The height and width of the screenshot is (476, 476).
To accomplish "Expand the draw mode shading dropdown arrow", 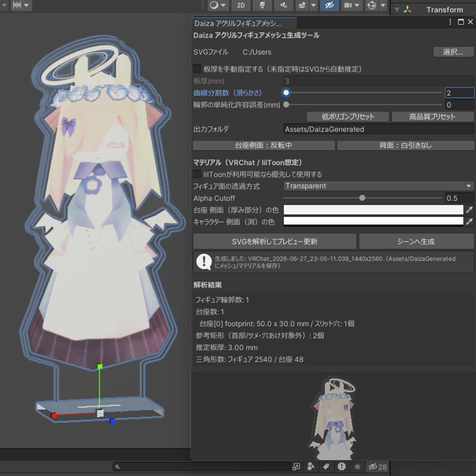I will [x=223, y=5].
